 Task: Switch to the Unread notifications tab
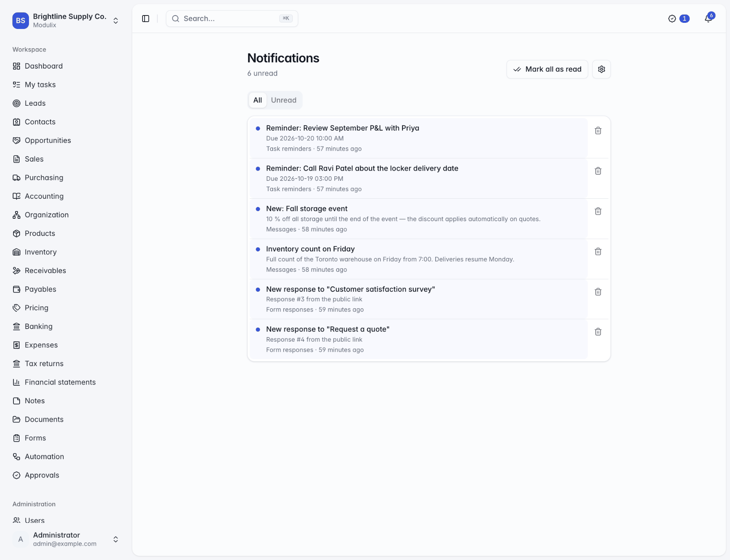[x=284, y=100]
